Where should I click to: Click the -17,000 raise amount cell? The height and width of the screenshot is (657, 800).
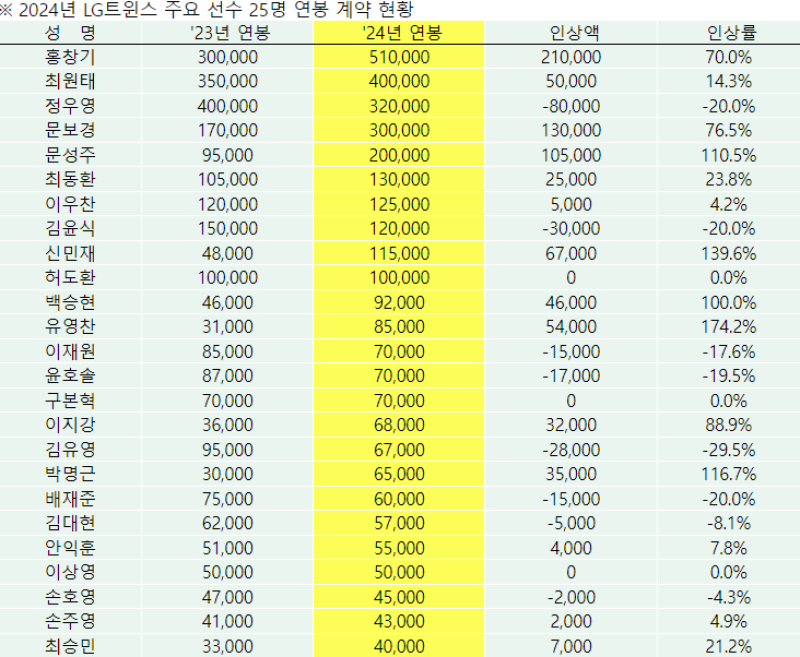pyautogui.click(x=571, y=375)
